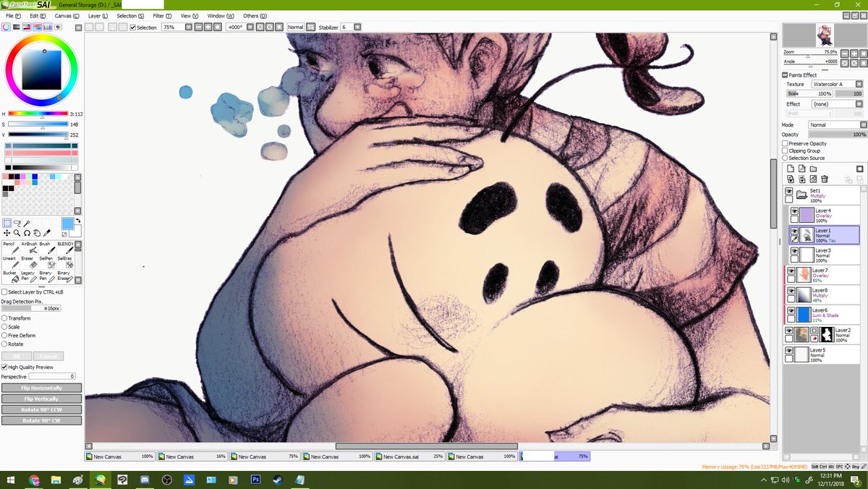Screen dimensions: 868x489
Task: Select the Lasso tool
Action: (x=17, y=224)
